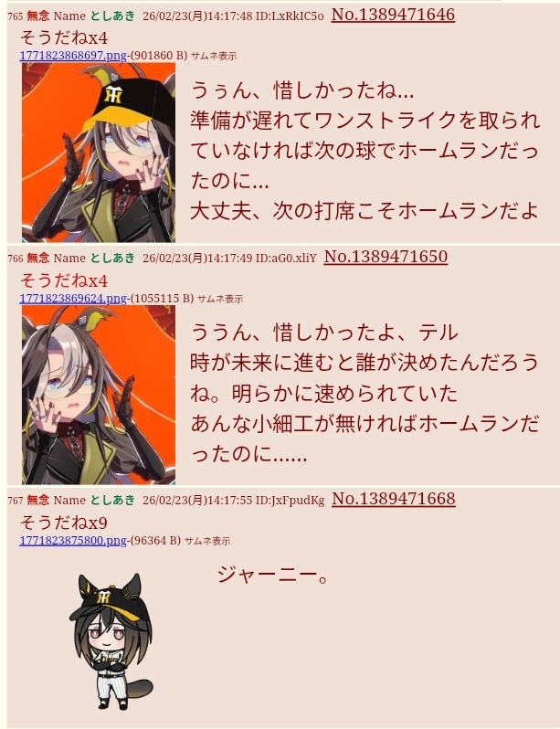Click ジャーニー。 comment text

(273, 576)
